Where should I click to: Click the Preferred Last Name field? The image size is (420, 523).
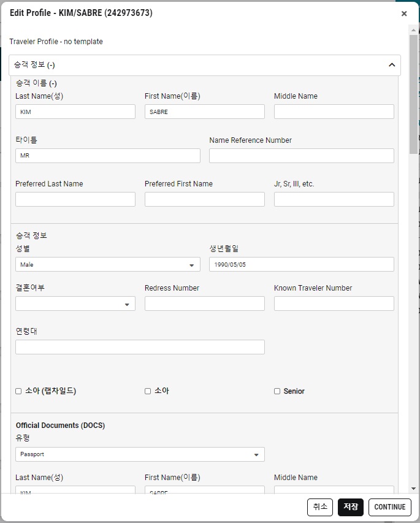click(75, 199)
